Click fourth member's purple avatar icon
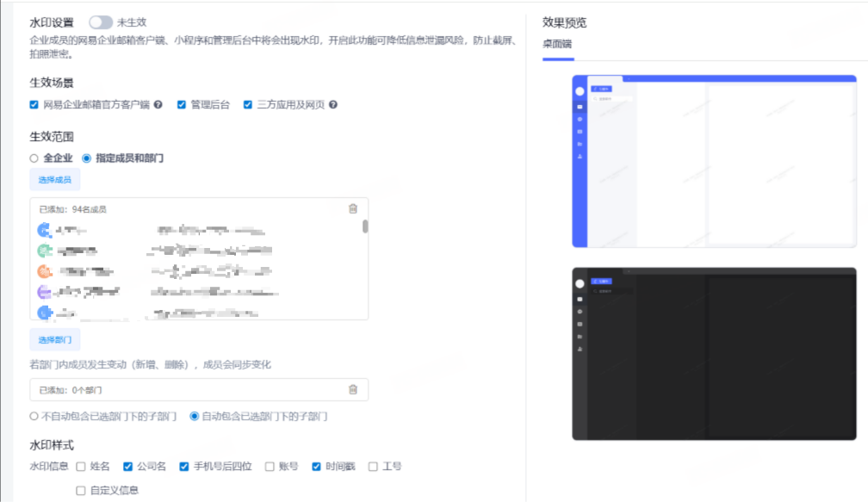 [x=44, y=292]
